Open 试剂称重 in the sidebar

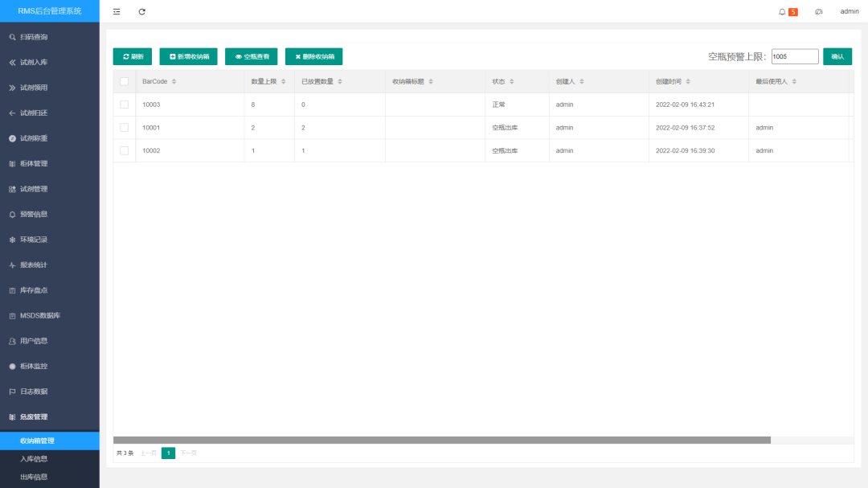[50, 138]
